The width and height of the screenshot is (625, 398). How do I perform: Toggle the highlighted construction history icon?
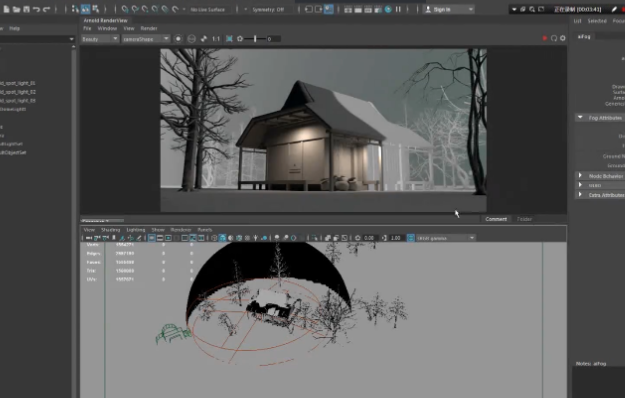328,9
